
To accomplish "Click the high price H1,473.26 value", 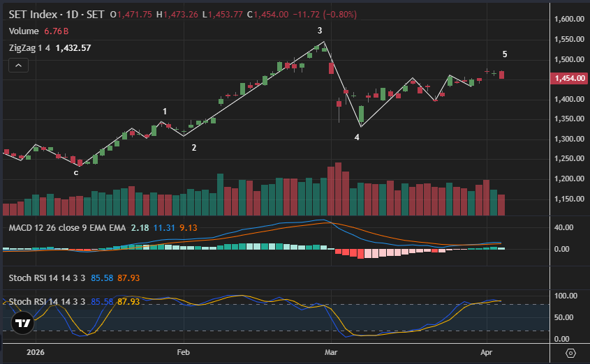I will click(x=177, y=15).
